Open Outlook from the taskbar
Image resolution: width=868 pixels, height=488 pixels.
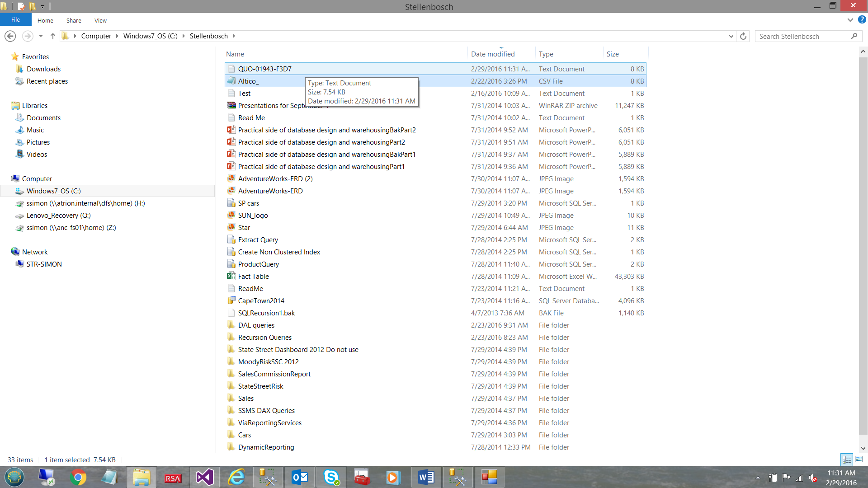299,477
